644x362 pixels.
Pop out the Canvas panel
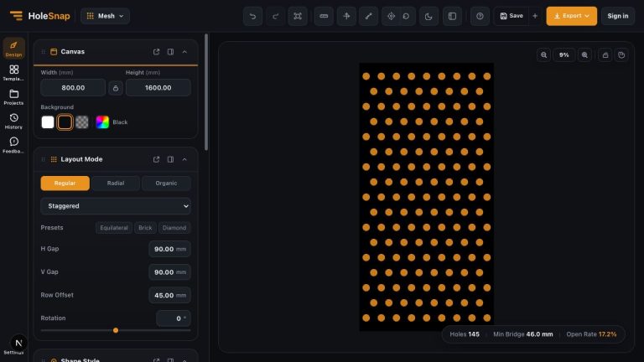(156, 52)
